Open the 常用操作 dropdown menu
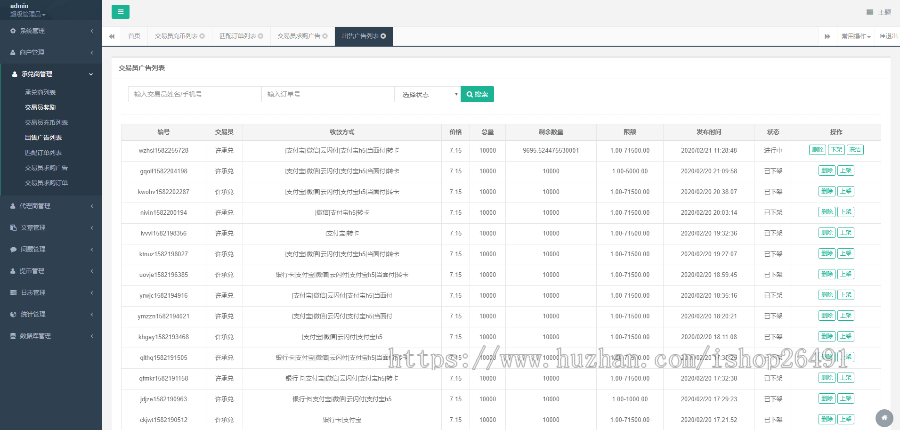Viewport: 900px width, 430px height. (856, 36)
